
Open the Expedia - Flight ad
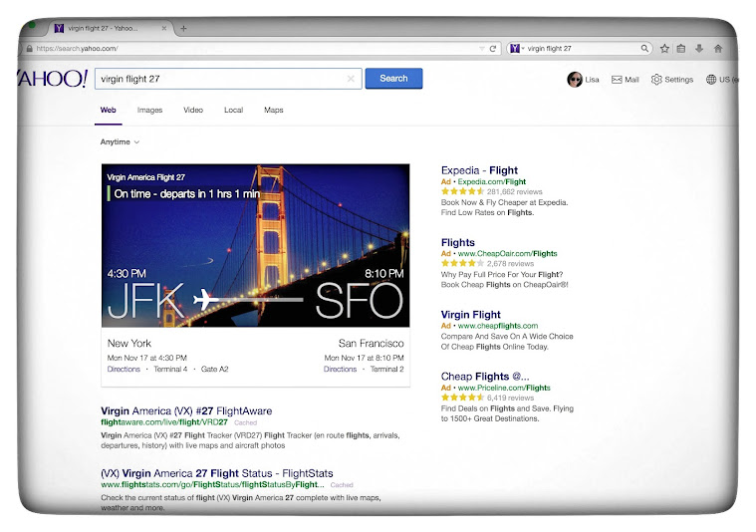(x=479, y=170)
